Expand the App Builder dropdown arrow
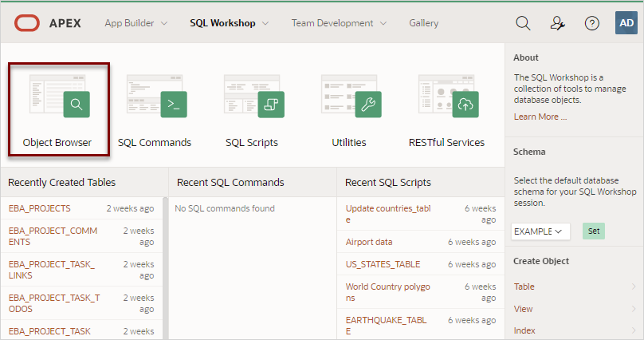This screenshot has width=644, height=340. [164, 23]
